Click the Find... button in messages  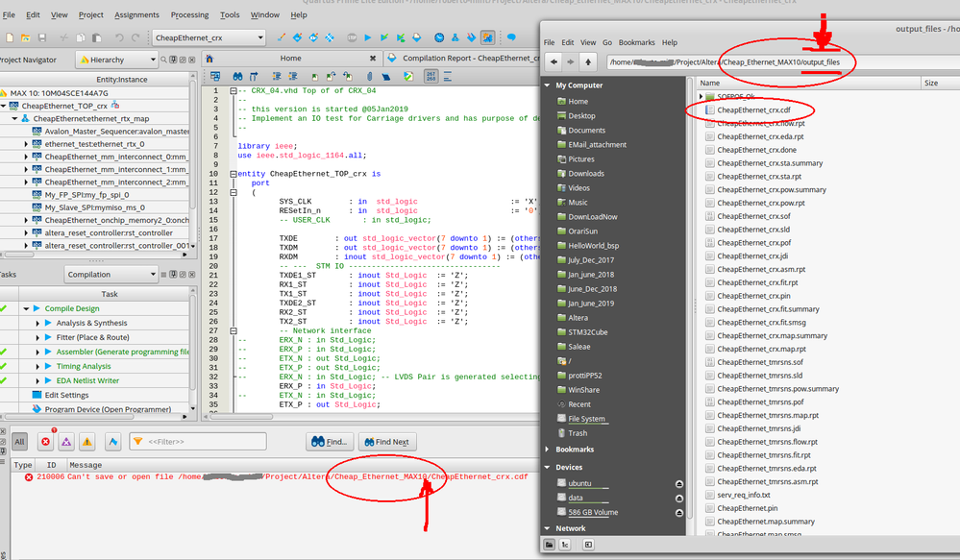coord(328,442)
